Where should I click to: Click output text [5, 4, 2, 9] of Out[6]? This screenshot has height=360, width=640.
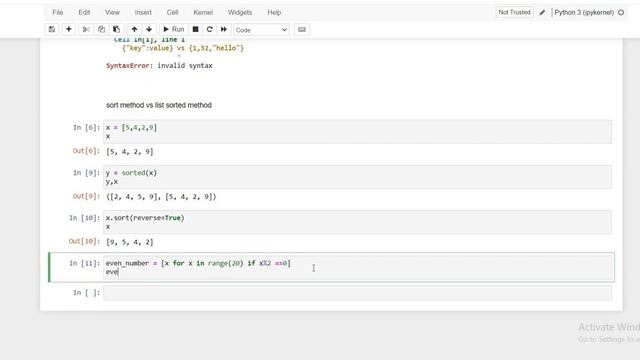(x=130, y=151)
